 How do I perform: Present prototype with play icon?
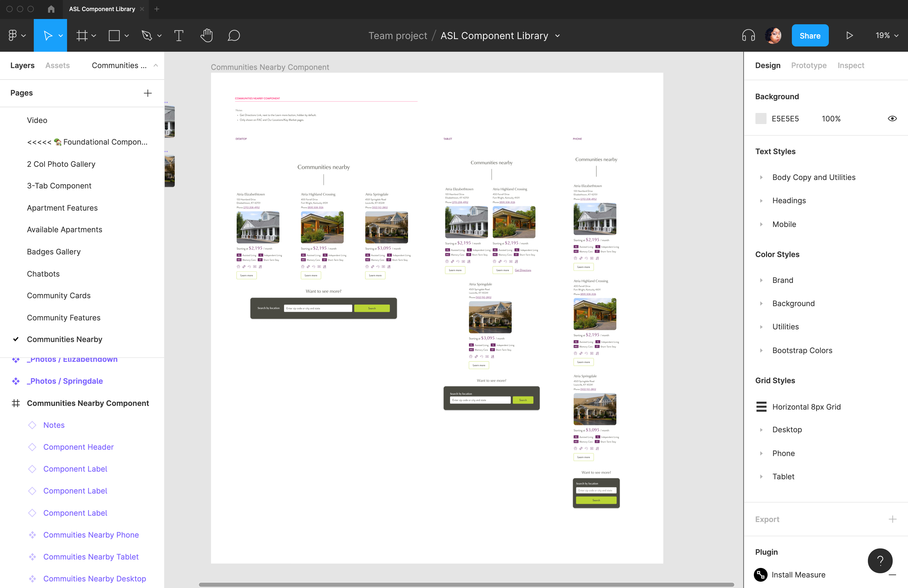849,35
